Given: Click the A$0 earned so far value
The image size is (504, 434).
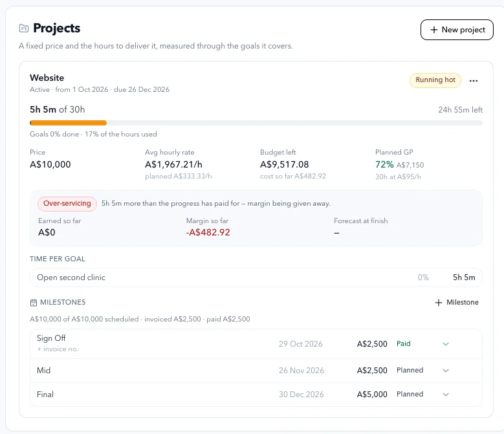Looking at the screenshot, I should click(47, 232).
